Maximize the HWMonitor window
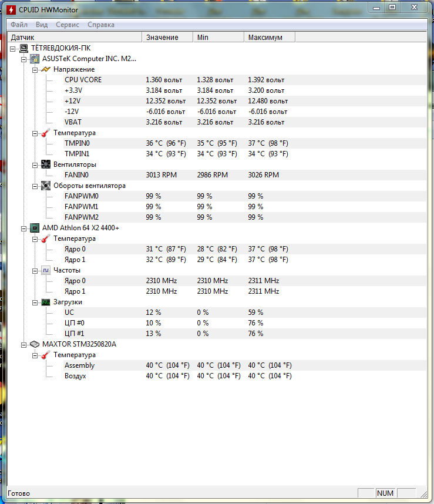Viewport: 434px width, 504px height. click(392, 8)
